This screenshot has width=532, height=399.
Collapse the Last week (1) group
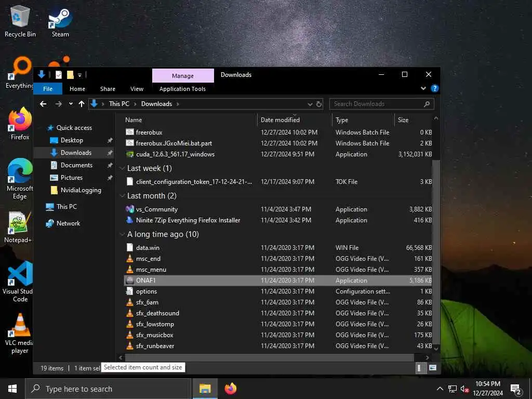coord(122,169)
